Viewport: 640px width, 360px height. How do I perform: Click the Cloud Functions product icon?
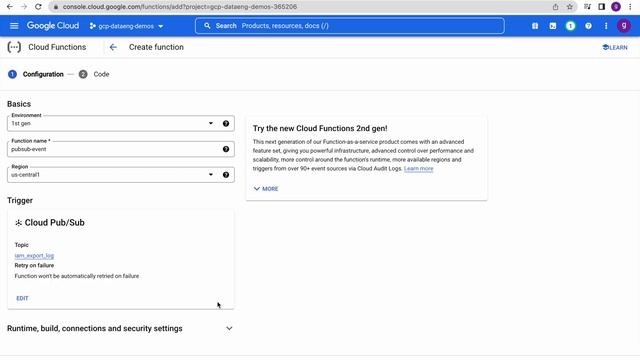14,47
